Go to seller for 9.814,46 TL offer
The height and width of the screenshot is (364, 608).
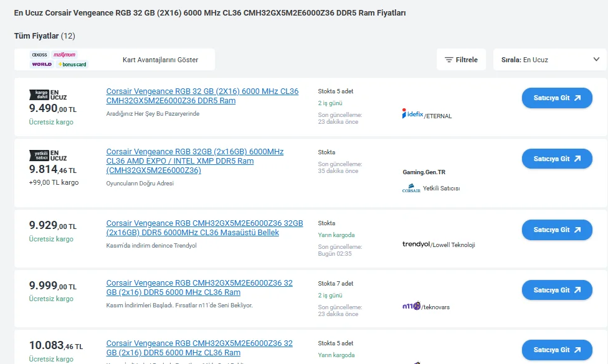coord(557,159)
